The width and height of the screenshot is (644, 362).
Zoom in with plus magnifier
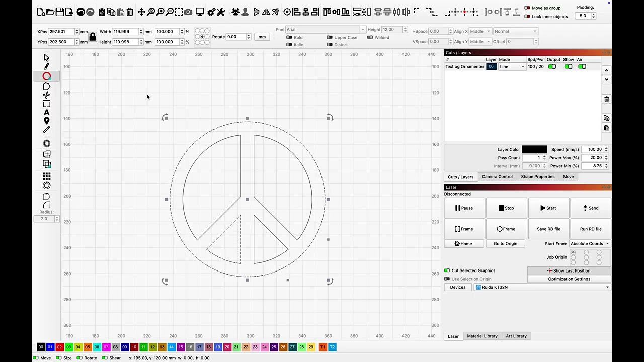click(x=160, y=12)
